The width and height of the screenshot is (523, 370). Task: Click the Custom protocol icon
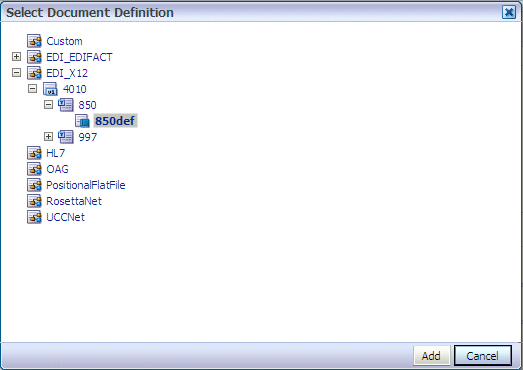click(34, 41)
